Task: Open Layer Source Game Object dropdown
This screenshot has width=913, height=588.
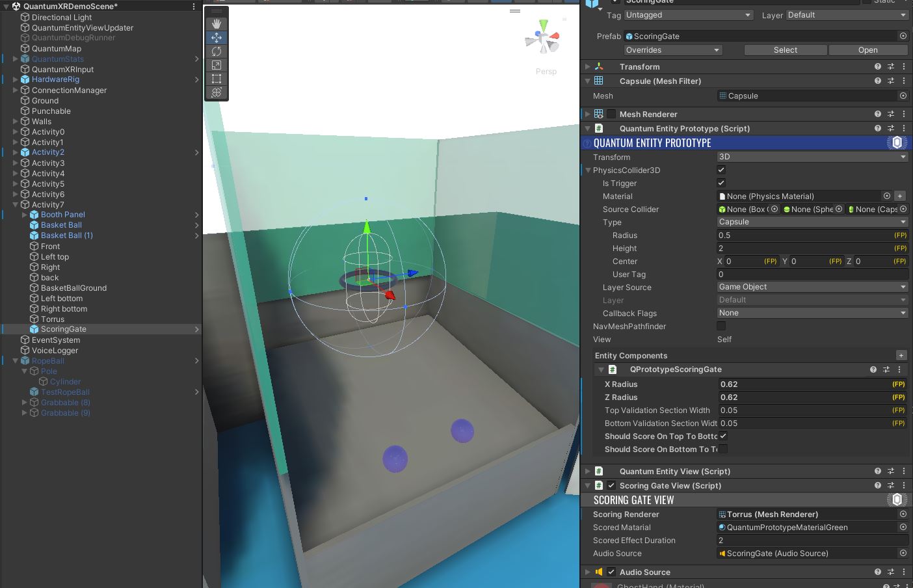Action: (x=812, y=287)
